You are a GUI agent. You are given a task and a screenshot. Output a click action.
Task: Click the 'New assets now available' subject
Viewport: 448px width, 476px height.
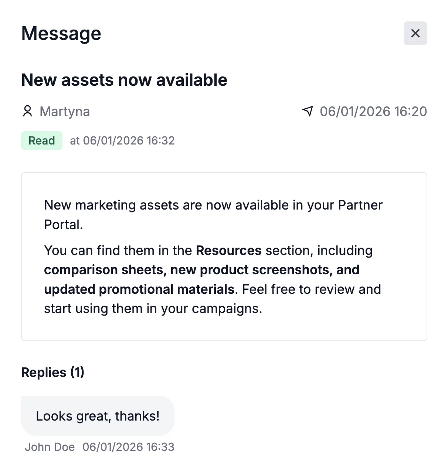(124, 80)
